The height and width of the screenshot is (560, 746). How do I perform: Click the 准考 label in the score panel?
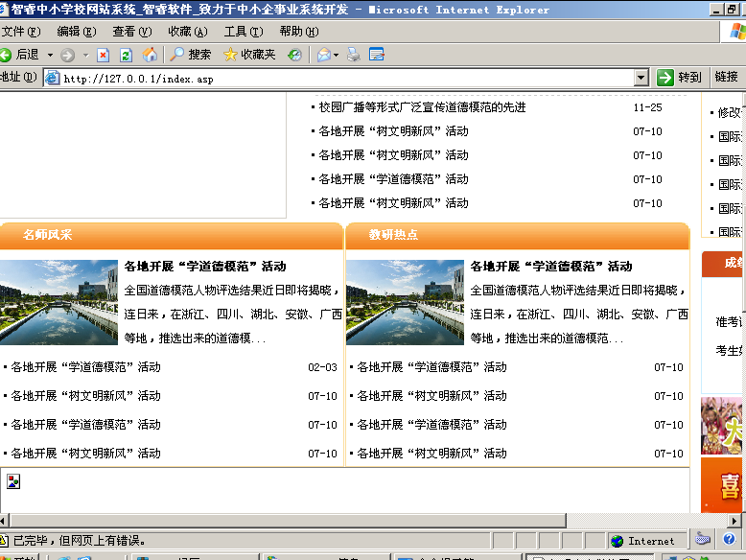coord(729,322)
